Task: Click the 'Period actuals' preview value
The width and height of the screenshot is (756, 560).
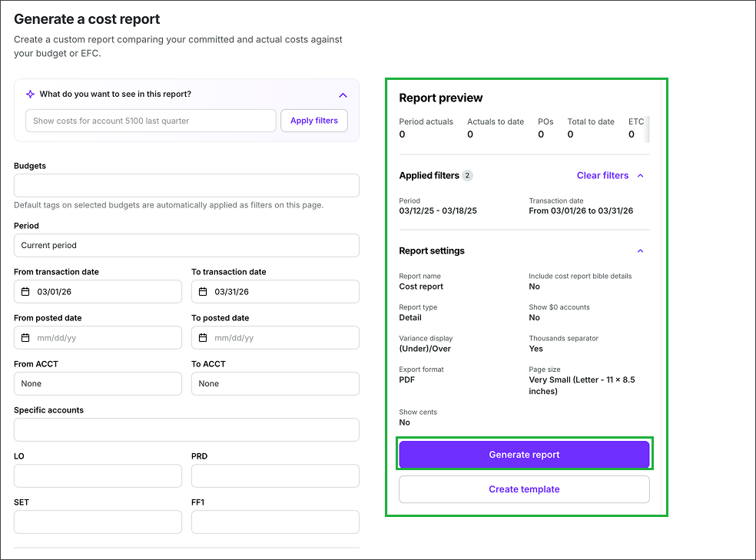Action: (402, 134)
